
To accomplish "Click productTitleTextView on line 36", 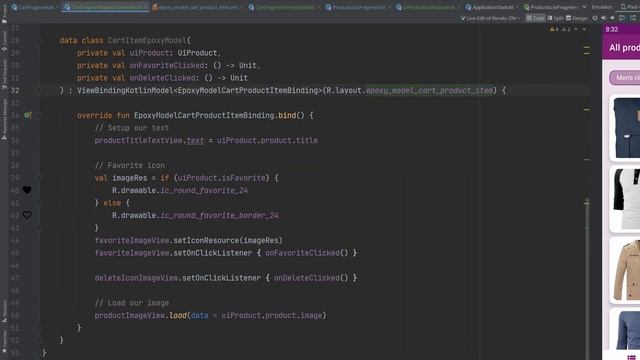I will click(139, 140).
